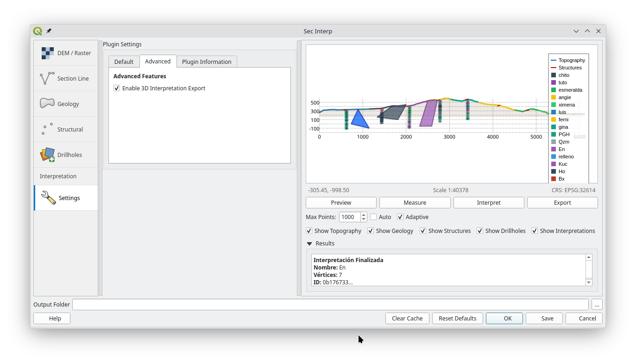Disable the Enable 3D Interpretation Export checkbox
The height and width of the screenshot is (364, 636).
[117, 88]
